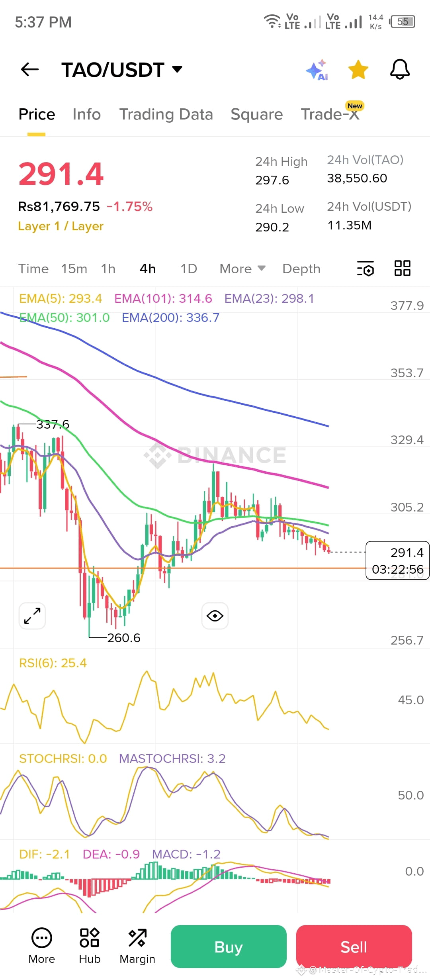Screen dimensions: 430x980
Task: Open the Trade-X tab
Action: pos(330,114)
